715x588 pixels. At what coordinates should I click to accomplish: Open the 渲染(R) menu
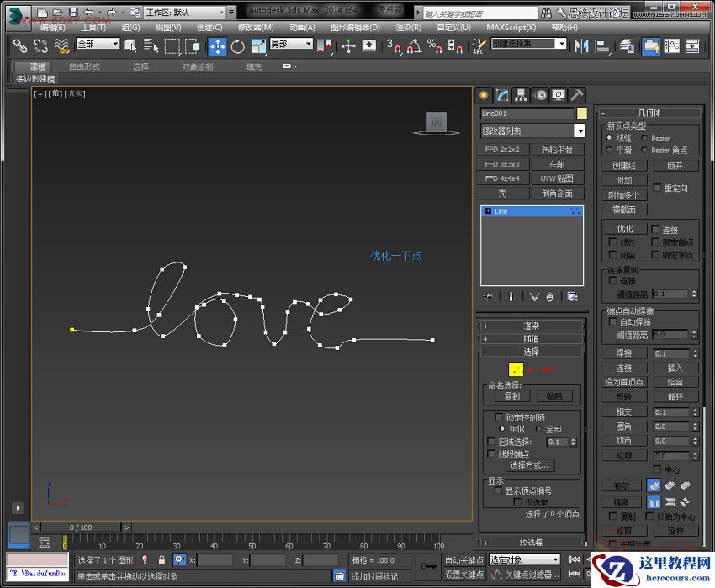tap(408, 27)
